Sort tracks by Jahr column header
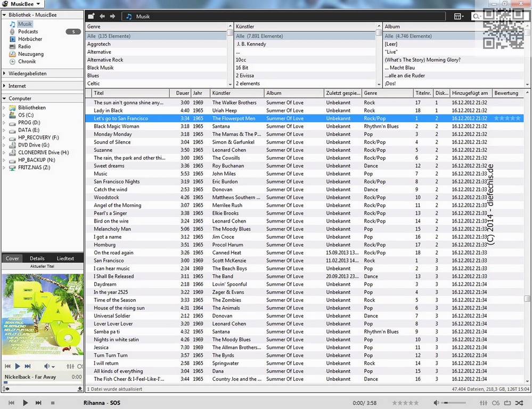This screenshot has width=532, height=409. click(x=200, y=93)
